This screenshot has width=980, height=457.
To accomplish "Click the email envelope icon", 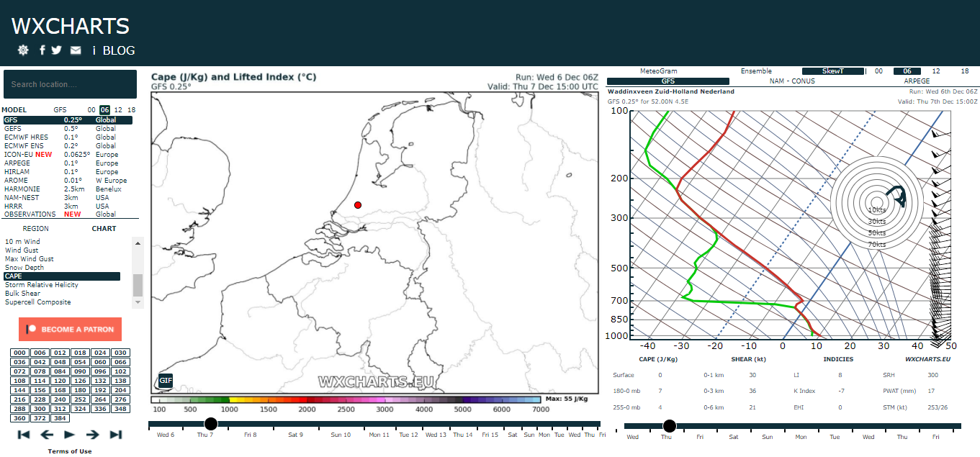I will (x=76, y=50).
